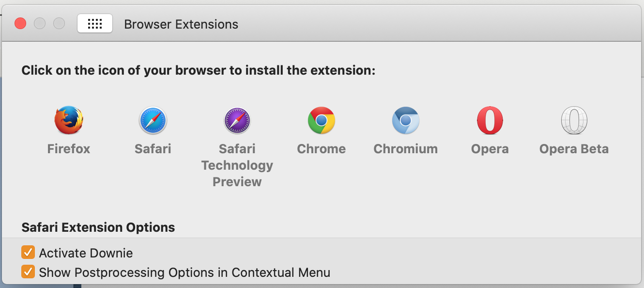Screen dimensions: 644x288
Task: Click the Opera Beta text label
Action: click(x=574, y=149)
